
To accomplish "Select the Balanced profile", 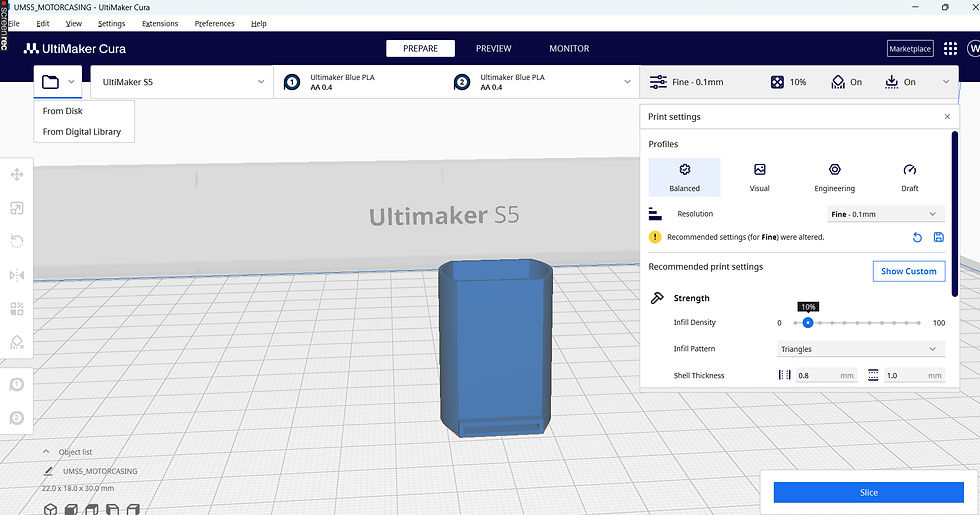I will pyautogui.click(x=684, y=178).
